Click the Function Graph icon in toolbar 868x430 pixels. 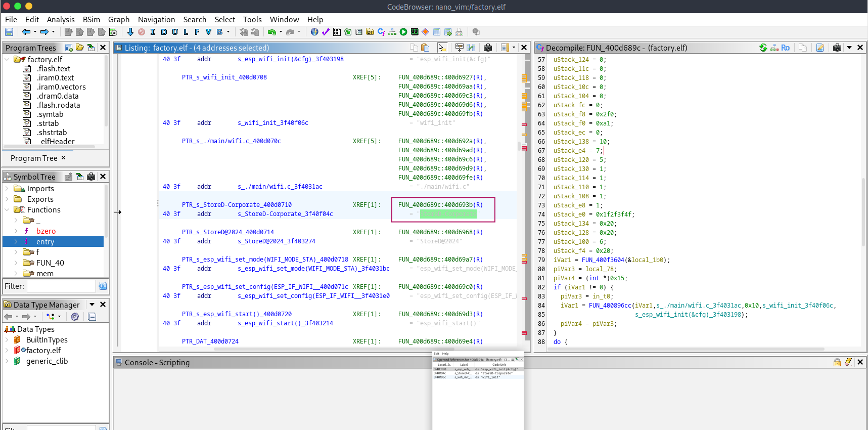coord(392,32)
